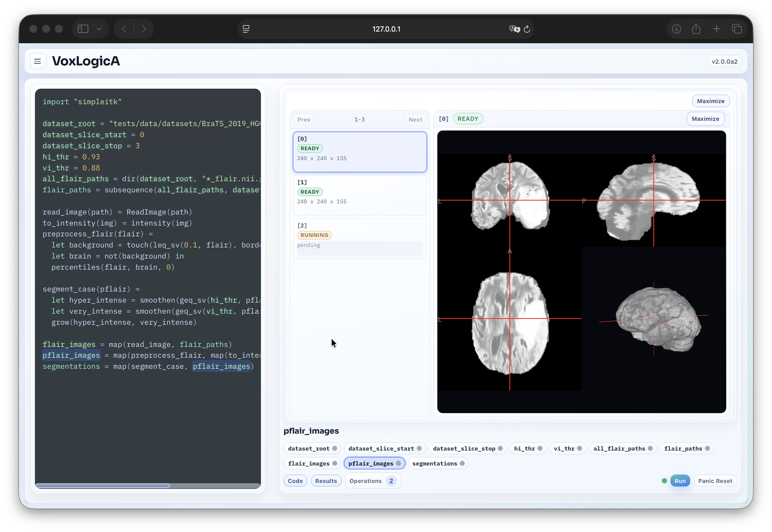772x532 pixels.
Task: Switch to the Code tab
Action: 295,481
